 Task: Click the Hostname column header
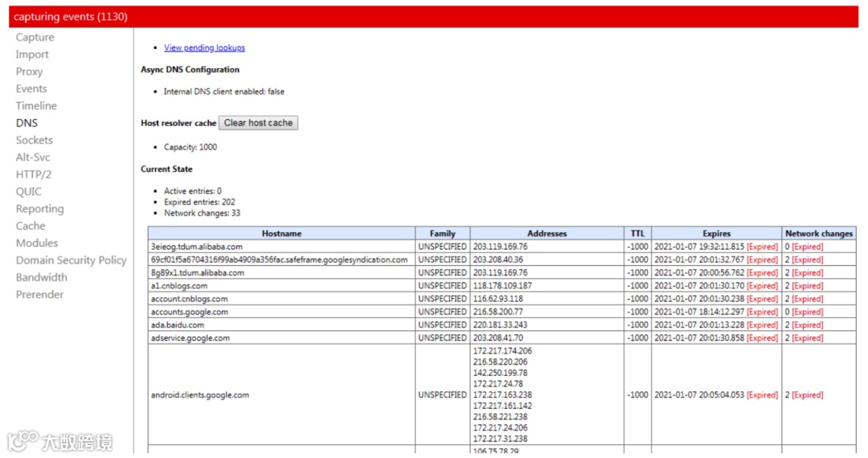tap(281, 234)
